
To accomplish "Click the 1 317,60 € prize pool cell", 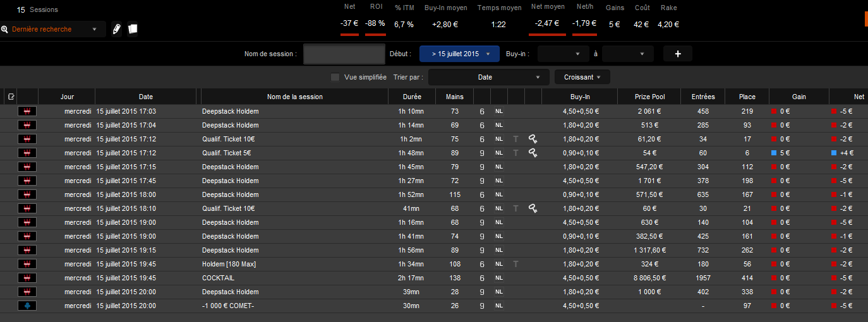I will tap(649, 250).
